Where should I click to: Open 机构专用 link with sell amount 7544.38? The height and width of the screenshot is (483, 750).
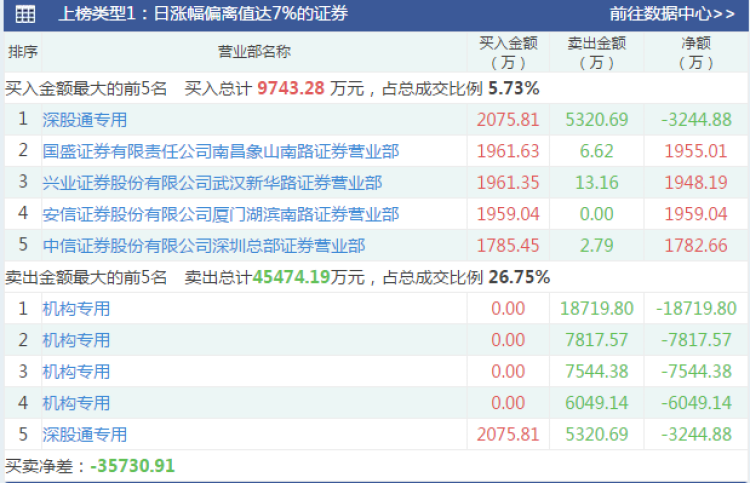[x=76, y=372]
